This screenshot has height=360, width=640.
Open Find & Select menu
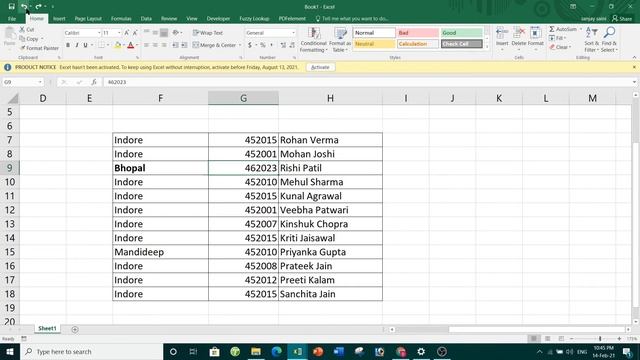tap(609, 40)
